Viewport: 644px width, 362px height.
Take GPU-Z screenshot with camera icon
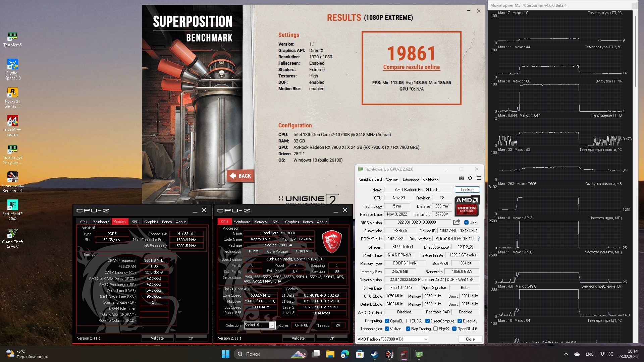click(462, 178)
